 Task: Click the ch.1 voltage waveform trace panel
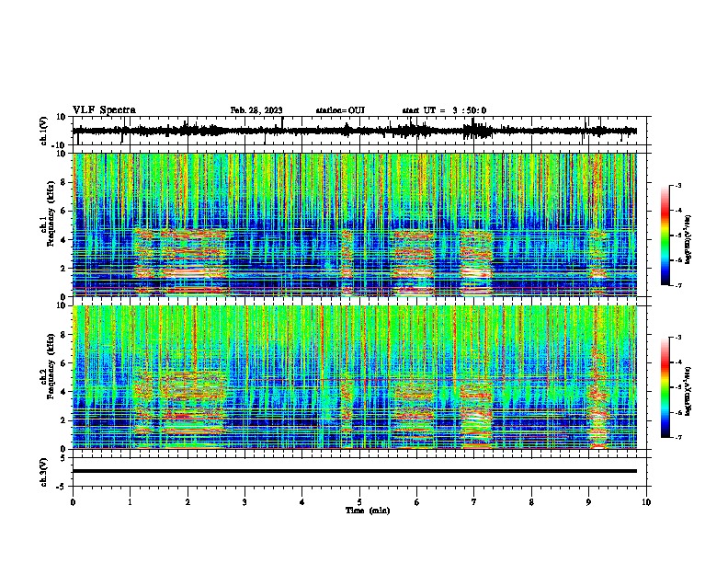pyautogui.click(x=359, y=131)
